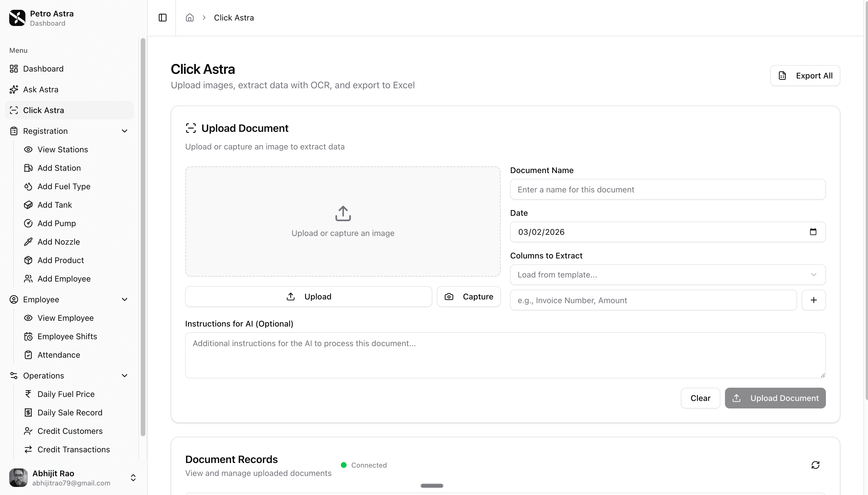Image resolution: width=868 pixels, height=495 pixels.
Task: Select the Add Station building icon
Action: pyautogui.click(x=29, y=168)
